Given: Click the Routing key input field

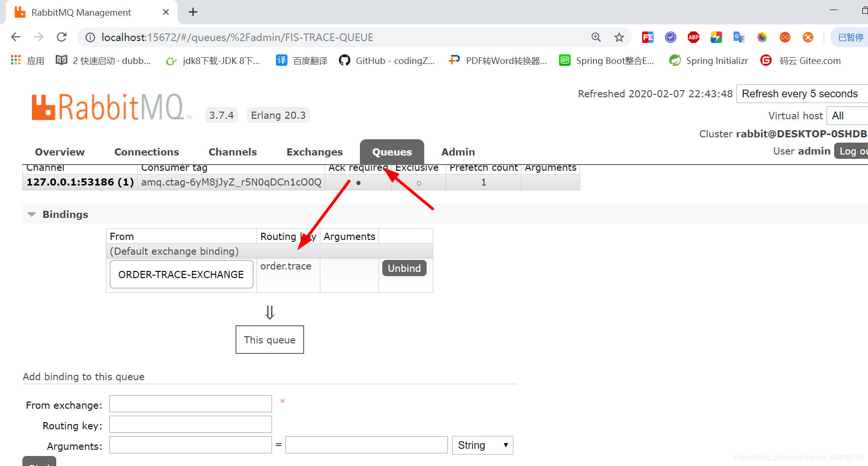Looking at the screenshot, I should [x=191, y=424].
